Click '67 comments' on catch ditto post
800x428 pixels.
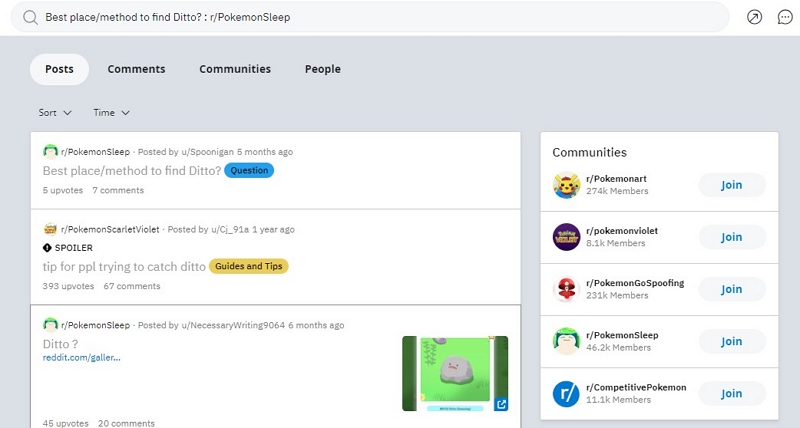(x=132, y=286)
